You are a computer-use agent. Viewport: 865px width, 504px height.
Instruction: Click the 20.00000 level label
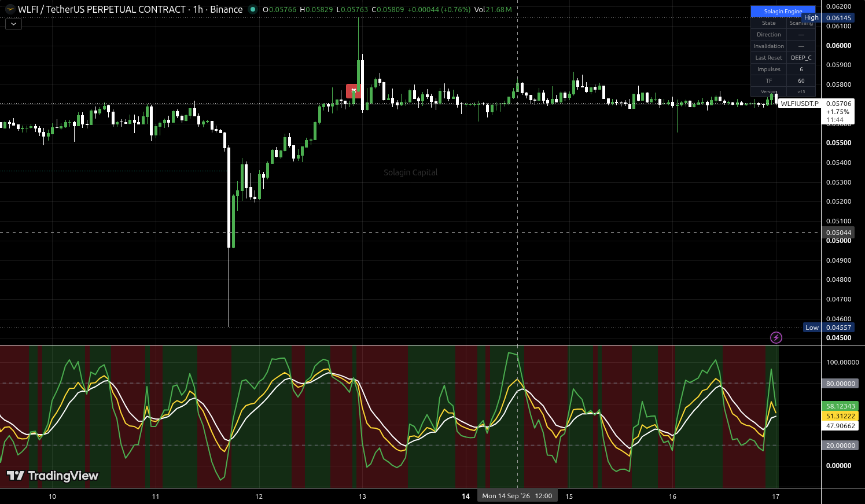click(x=840, y=446)
